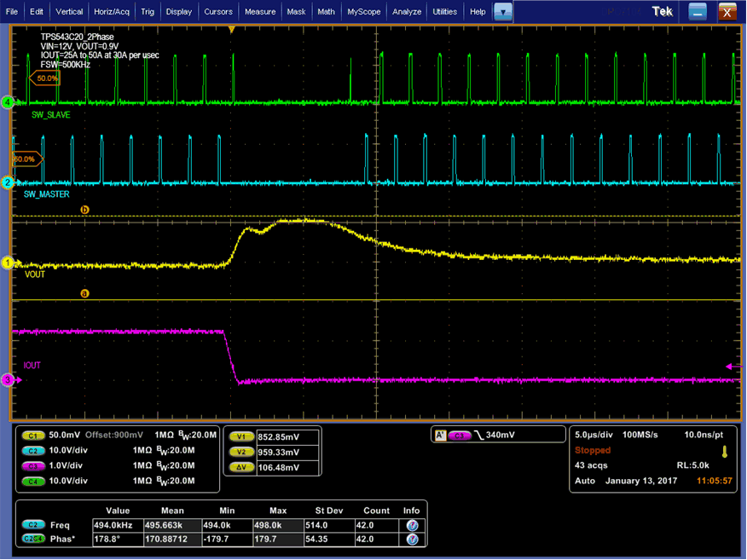Image resolution: width=747 pixels, height=560 pixels.
Task: Open the Cursors menu
Action: click(x=218, y=12)
